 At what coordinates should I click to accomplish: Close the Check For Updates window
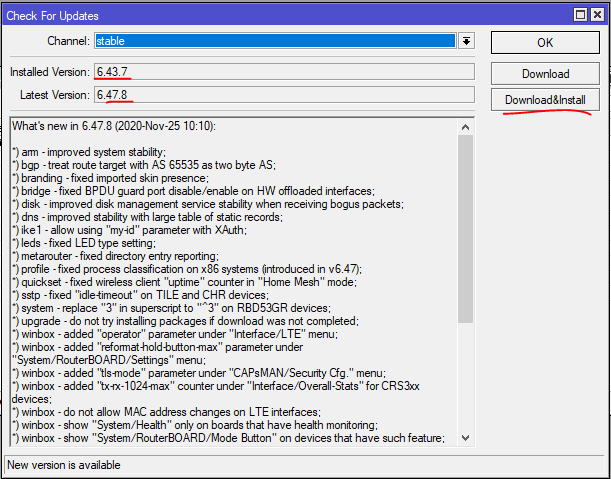coord(597,15)
